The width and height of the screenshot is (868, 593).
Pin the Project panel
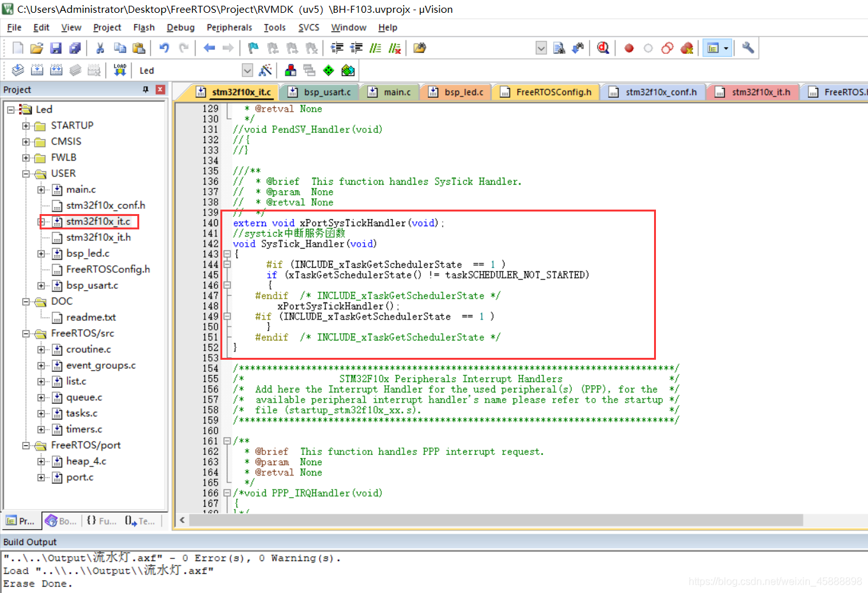(146, 90)
